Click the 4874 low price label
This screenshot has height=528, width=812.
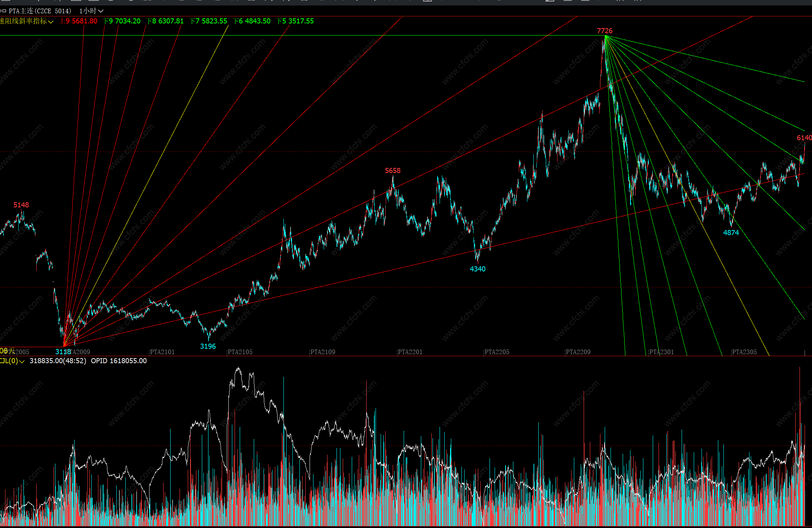pos(731,233)
